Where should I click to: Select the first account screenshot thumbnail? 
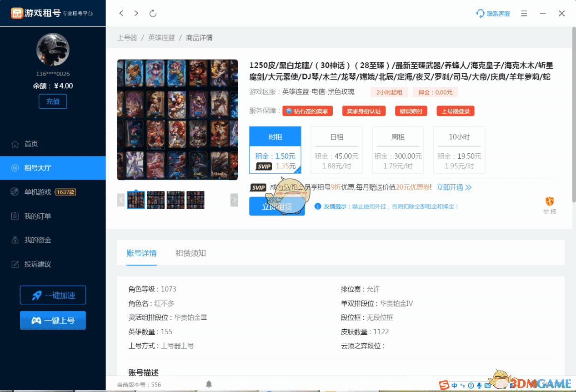tap(135, 200)
